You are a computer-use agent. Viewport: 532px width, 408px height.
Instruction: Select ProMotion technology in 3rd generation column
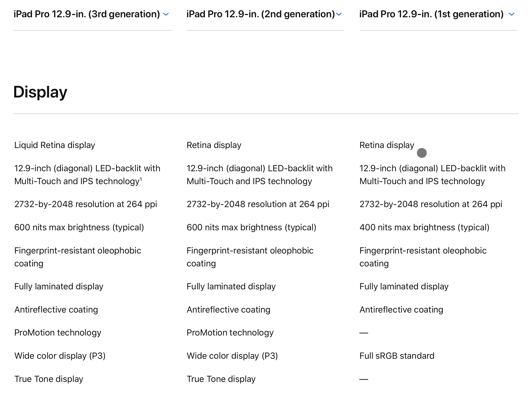tap(58, 333)
